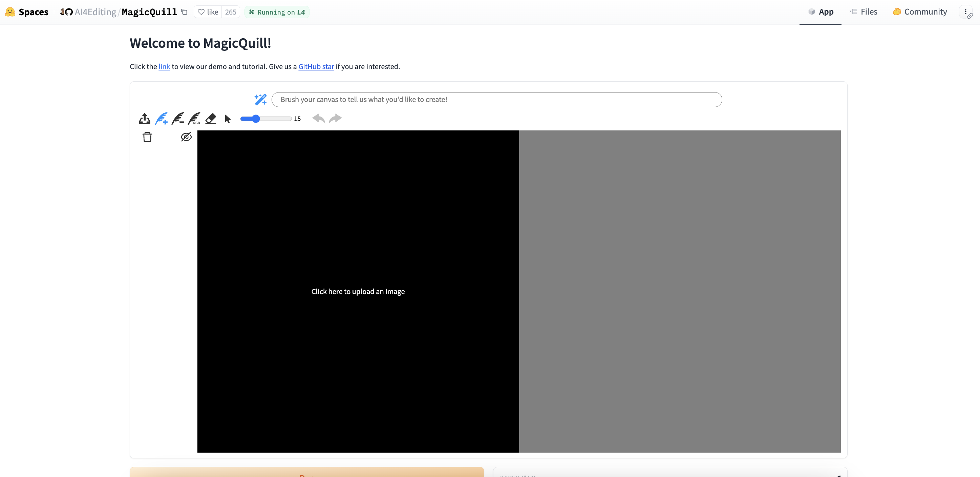
Task: Select the cursor pointer tool
Action: tap(228, 119)
